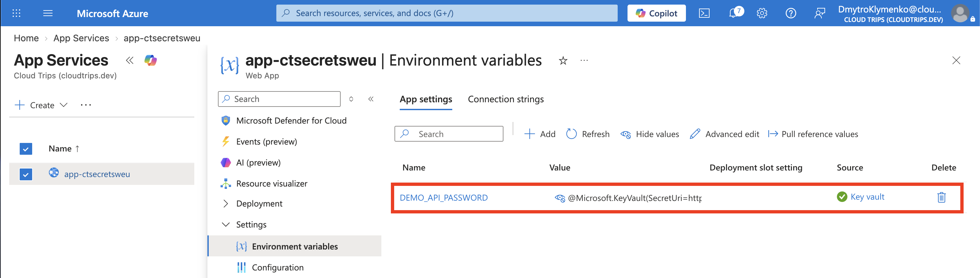Switch to App settings tab
Viewport: 980px width, 278px height.
click(x=426, y=100)
